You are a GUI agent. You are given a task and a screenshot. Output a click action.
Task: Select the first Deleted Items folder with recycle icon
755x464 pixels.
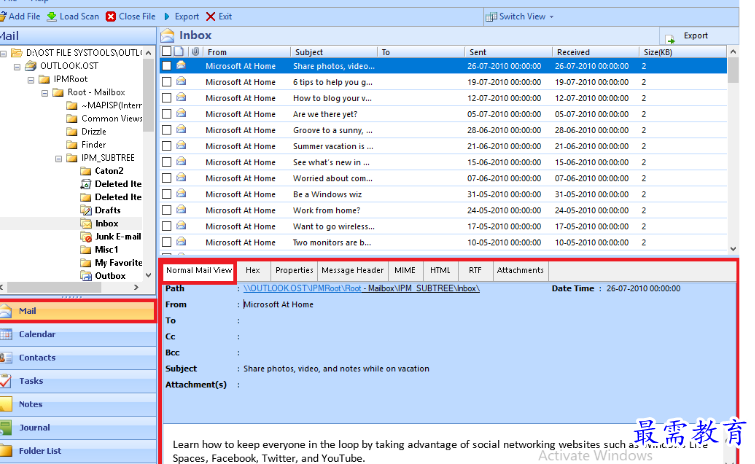pyautogui.click(x=86, y=184)
